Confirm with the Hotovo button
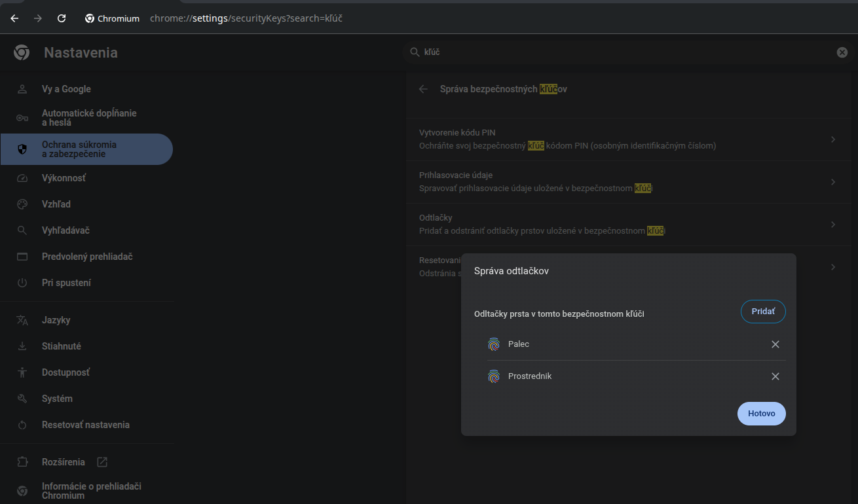The height and width of the screenshot is (504, 858). (x=761, y=414)
